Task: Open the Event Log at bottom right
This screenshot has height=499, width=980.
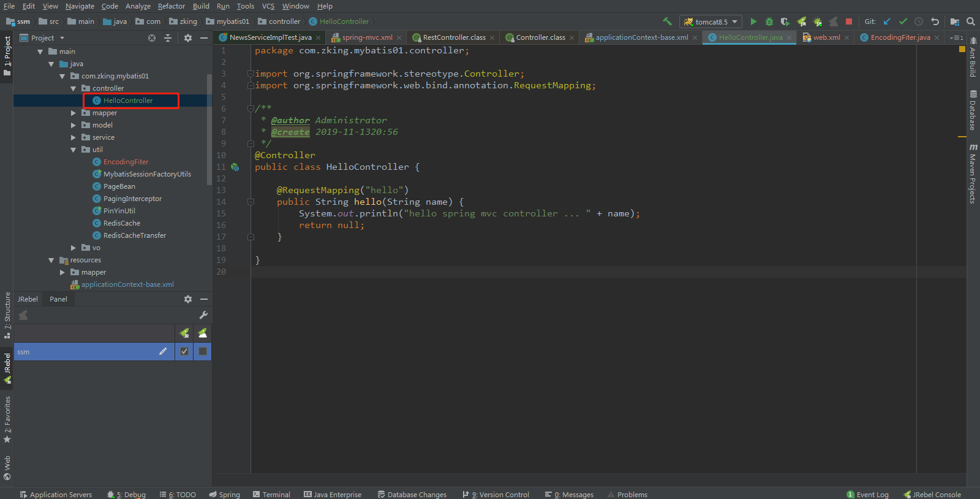Action: tap(867, 494)
